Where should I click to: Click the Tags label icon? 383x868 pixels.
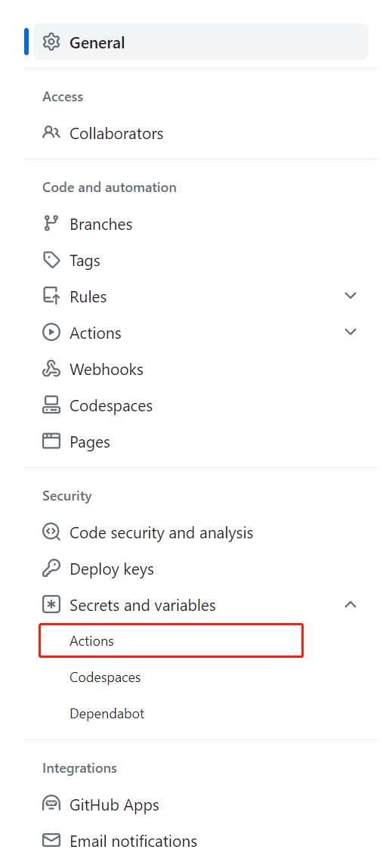(x=51, y=260)
